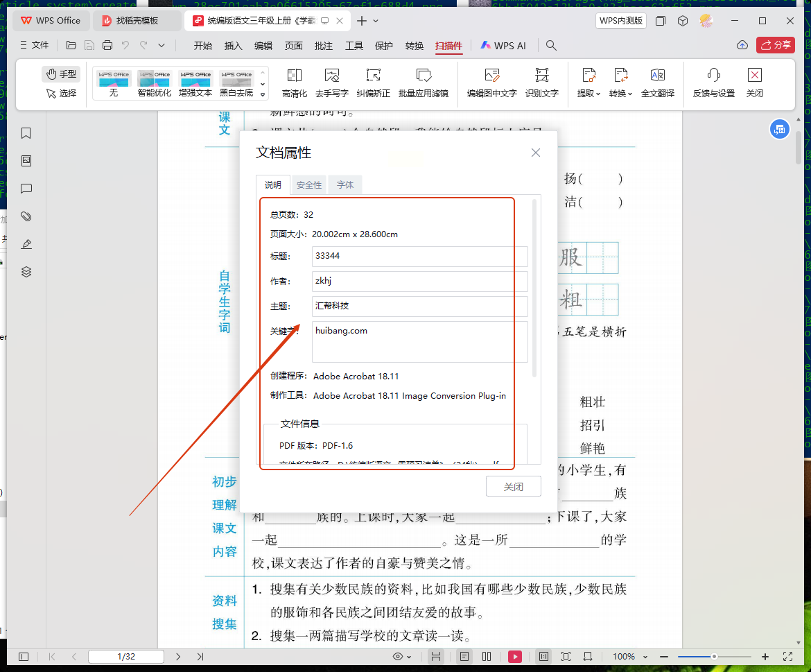Switch to the 找稻壳模板 window tab
Viewport: 811px width, 672px height.
point(137,21)
